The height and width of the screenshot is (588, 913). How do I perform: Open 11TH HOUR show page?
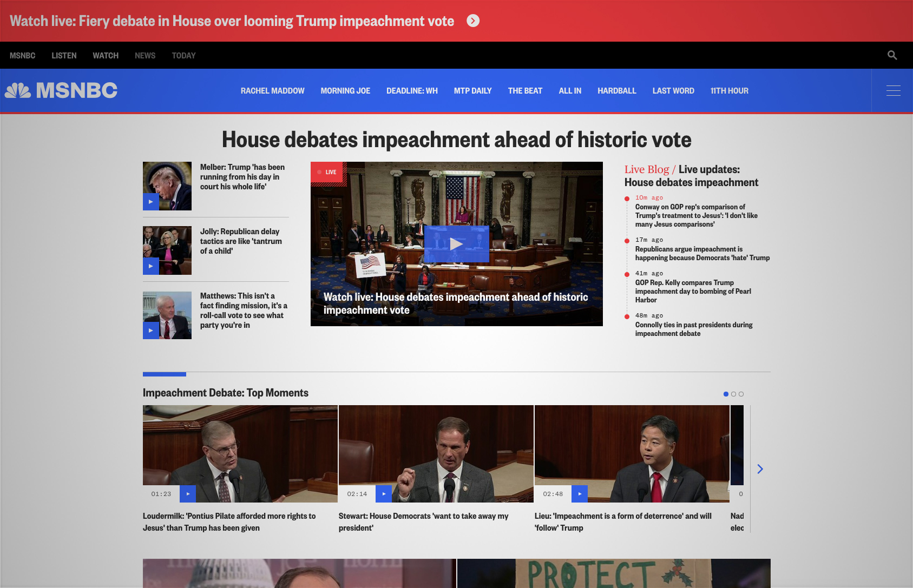tap(730, 91)
